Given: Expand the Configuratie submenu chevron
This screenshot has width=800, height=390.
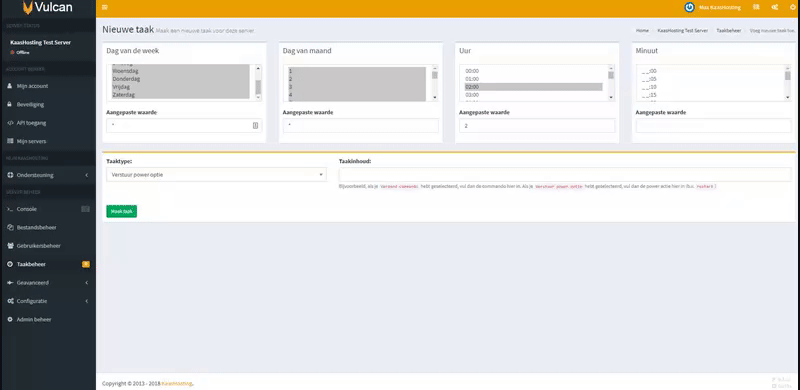Looking at the screenshot, I should 87,301.
